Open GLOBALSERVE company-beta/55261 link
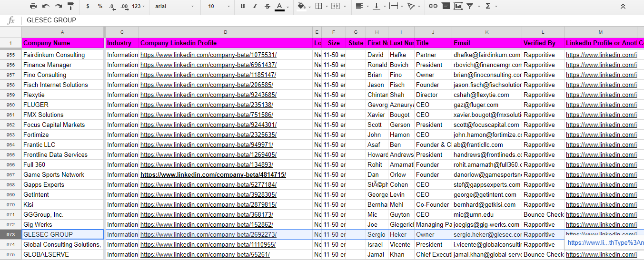 point(205,254)
